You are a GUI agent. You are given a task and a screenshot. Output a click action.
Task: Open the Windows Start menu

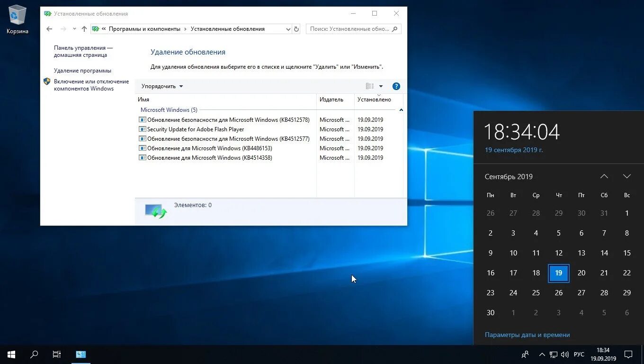[x=11, y=355]
